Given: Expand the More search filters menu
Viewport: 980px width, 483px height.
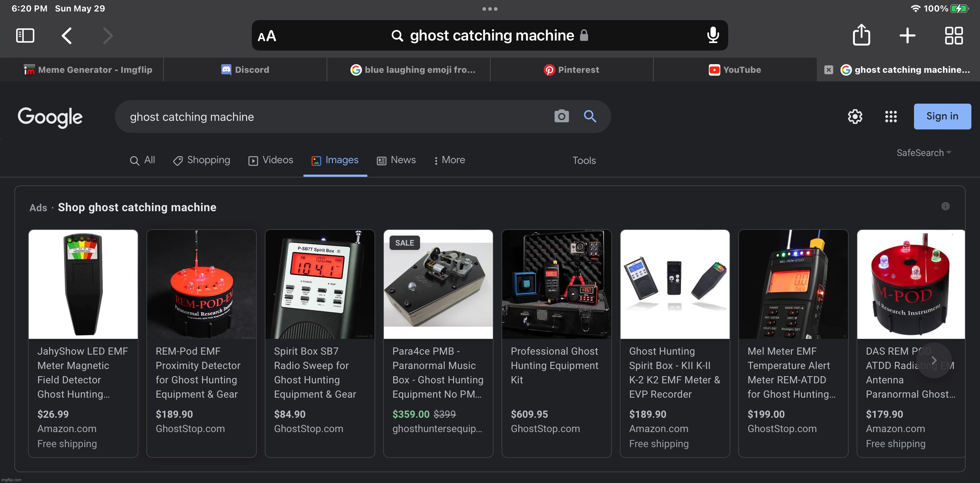Looking at the screenshot, I should click(449, 160).
